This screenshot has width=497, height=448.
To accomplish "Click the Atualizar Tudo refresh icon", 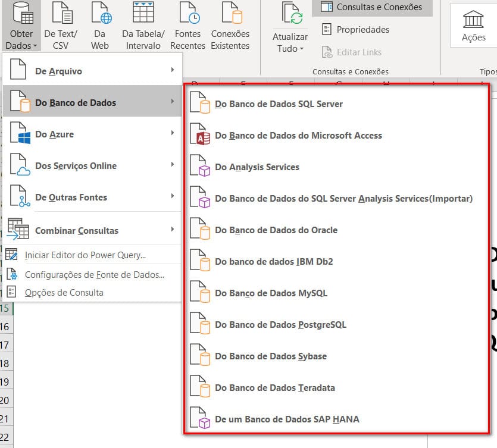I will (292, 13).
